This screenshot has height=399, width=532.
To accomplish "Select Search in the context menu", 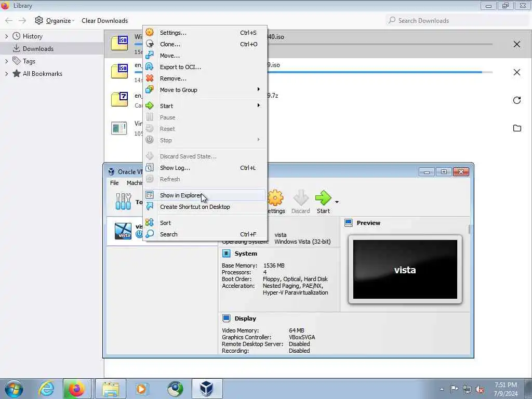I will [205, 234].
